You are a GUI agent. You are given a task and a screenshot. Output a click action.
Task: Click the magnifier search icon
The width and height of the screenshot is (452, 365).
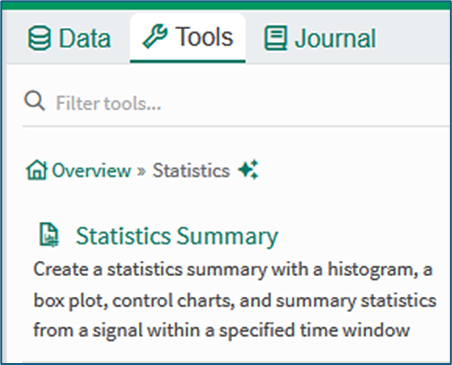(x=34, y=100)
